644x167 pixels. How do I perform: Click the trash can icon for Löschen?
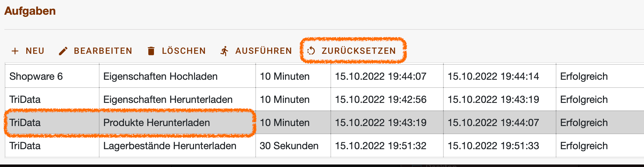tap(151, 51)
